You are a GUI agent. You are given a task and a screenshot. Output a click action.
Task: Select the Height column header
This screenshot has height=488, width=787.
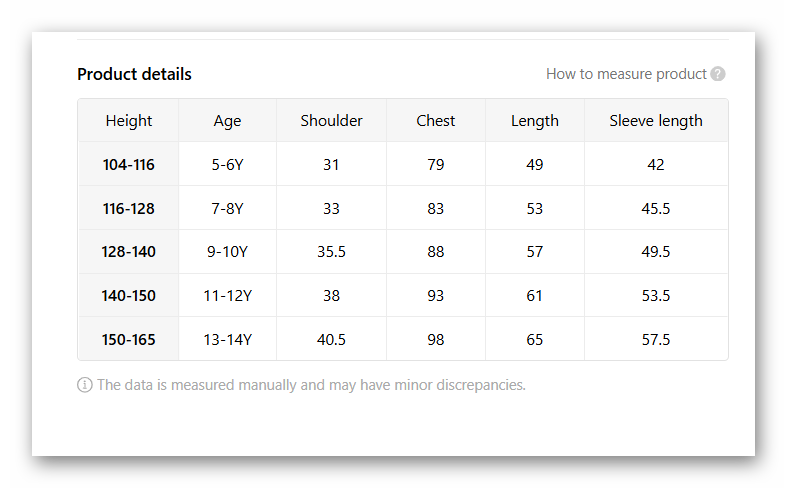click(129, 121)
